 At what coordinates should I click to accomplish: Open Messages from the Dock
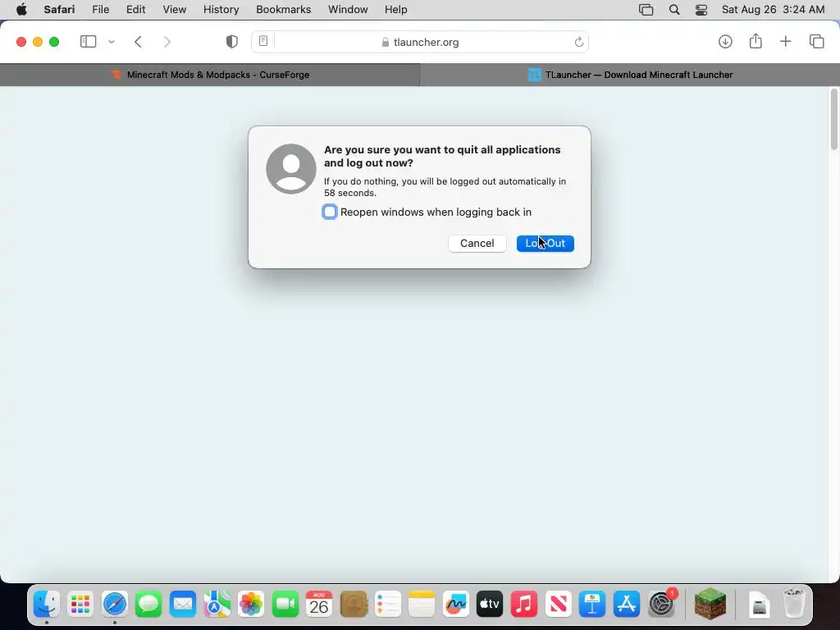click(x=148, y=605)
